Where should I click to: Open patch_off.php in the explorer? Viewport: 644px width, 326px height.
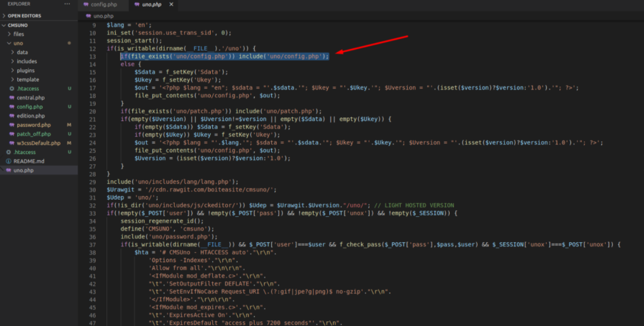[33, 134]
